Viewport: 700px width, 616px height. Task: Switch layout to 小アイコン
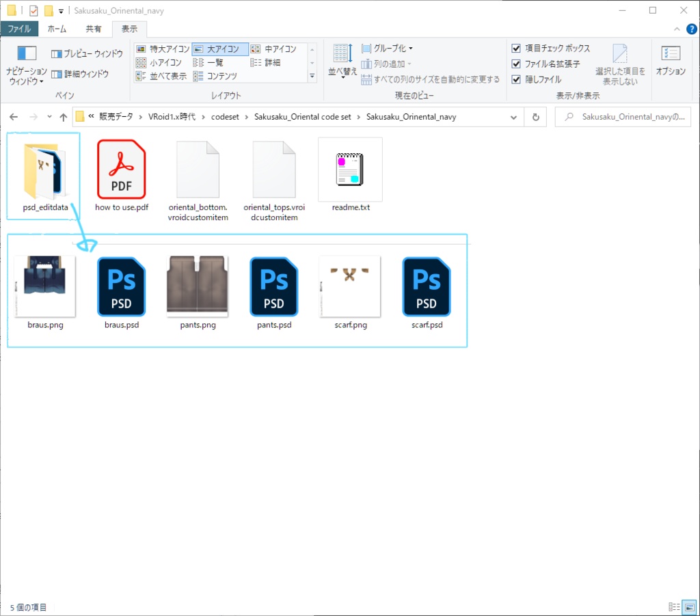[x=159, y=62]
